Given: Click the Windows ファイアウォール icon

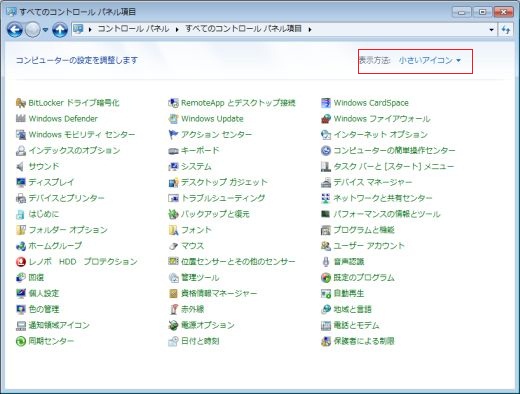Looking at the screenshot, I should 326,119.
